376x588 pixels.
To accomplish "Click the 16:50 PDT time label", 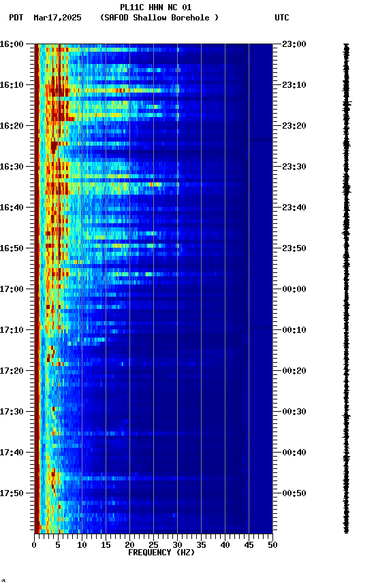I will point(12,248).
